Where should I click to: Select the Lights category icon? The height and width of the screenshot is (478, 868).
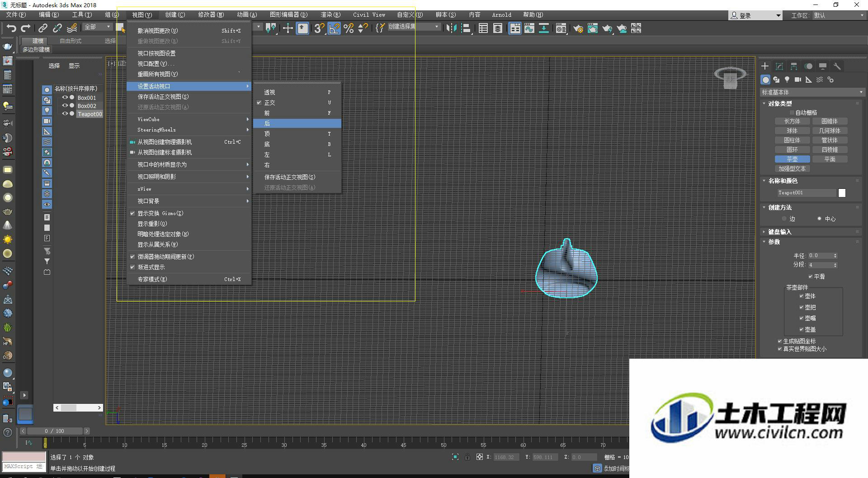coord(787,80)
